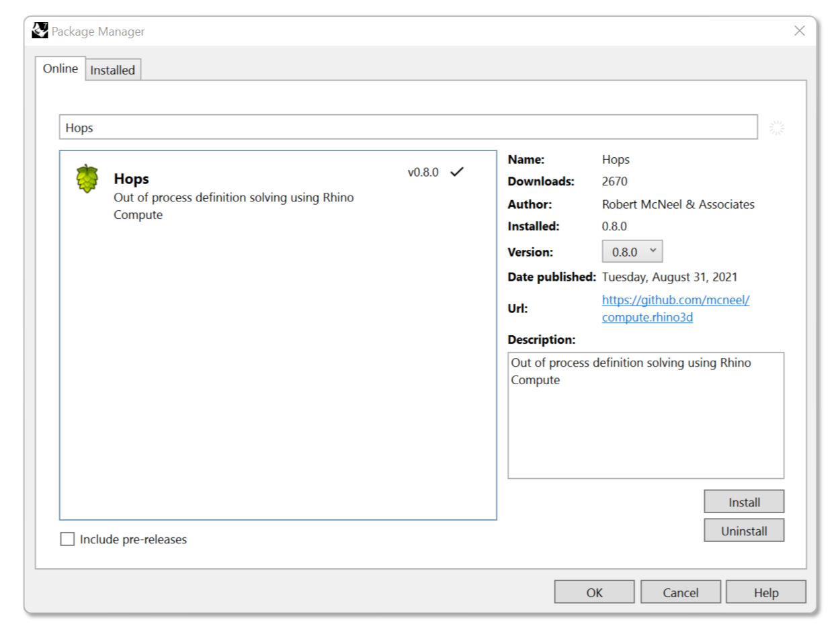
Task: Open the Version 0.8.0 dropdown
Action: pos(632,252)
